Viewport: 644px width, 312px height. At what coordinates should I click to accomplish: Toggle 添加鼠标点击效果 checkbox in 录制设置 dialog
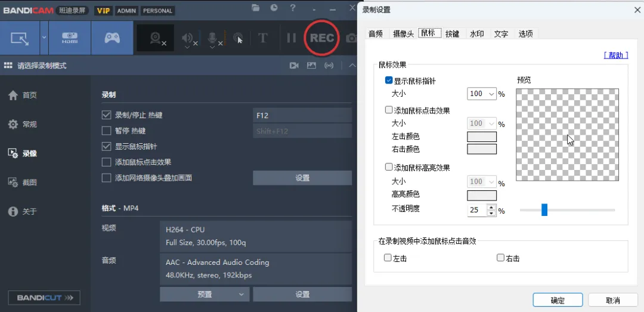(389, 110)
